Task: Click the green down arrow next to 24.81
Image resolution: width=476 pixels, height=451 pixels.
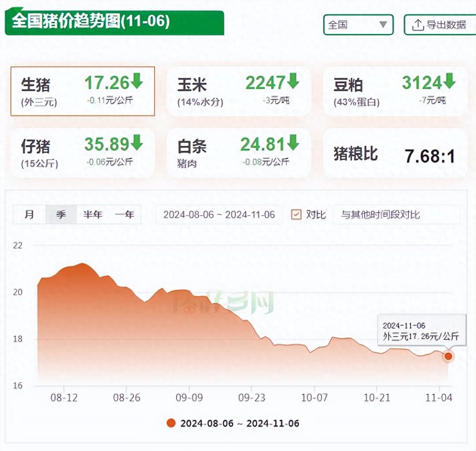Action: tap(293, 142)
